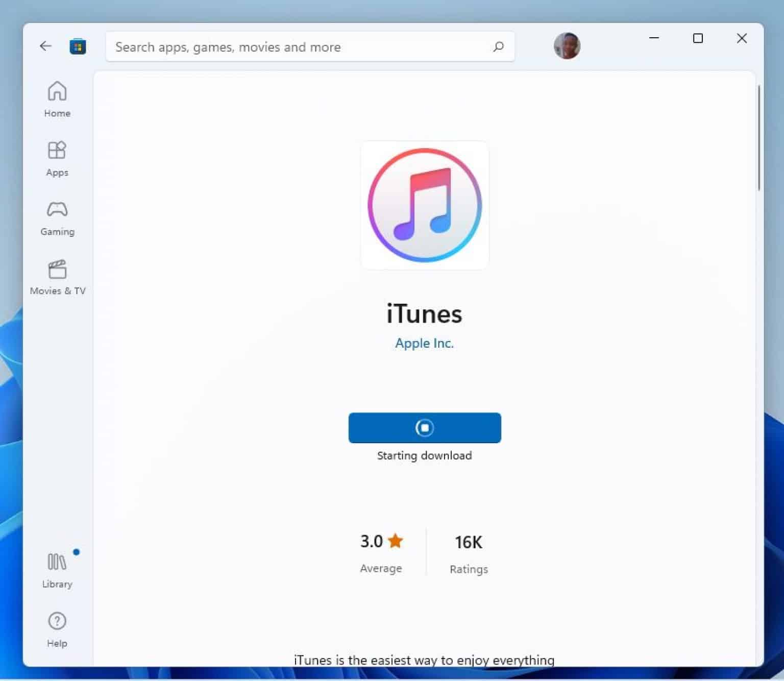
Task: Click the iTunes title heading
Action: (x=424, y=314)
